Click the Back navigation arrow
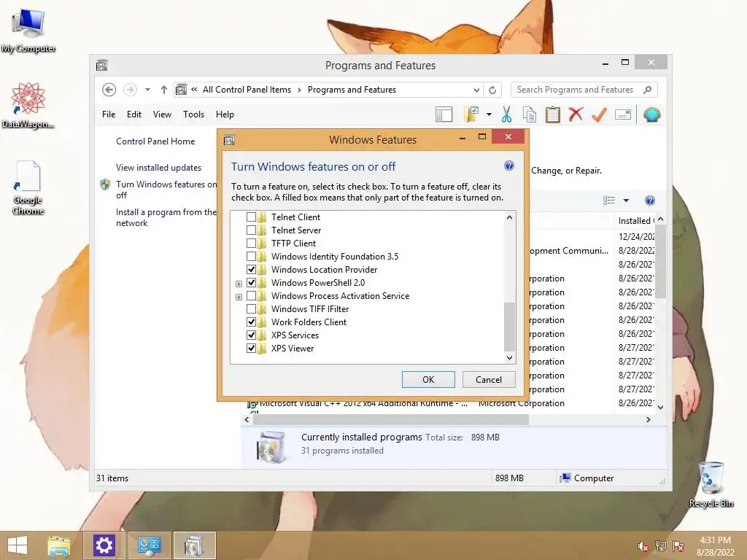747x560 pixels. pos(109,90)
